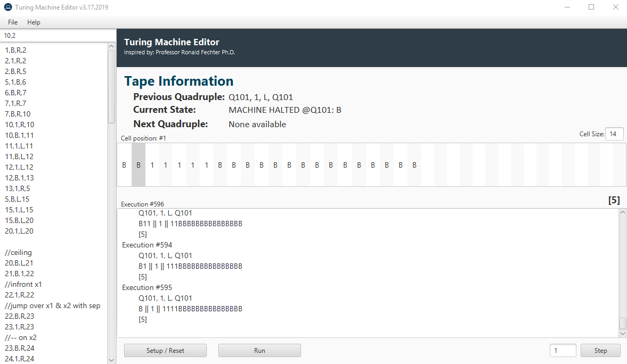
Task: Click quadruple line 5,1,B,6
Action: tap(15, 82)
